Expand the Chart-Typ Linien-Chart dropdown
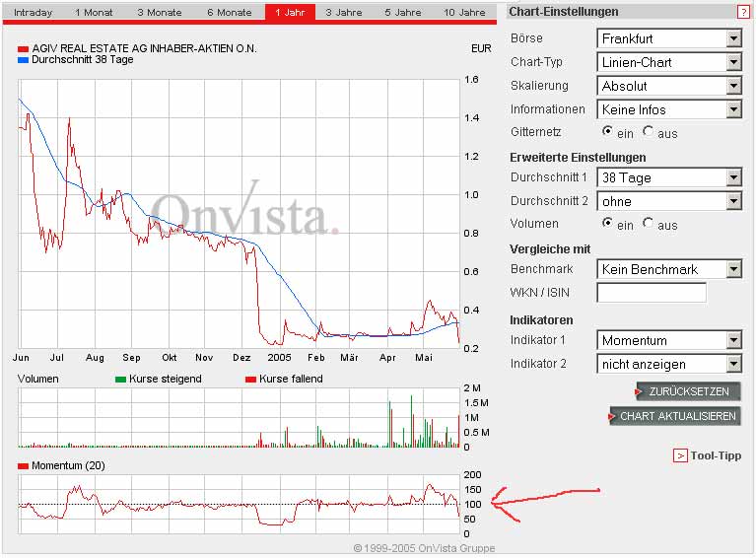This screenshot has height=558, width=756. tap(669, 62)
